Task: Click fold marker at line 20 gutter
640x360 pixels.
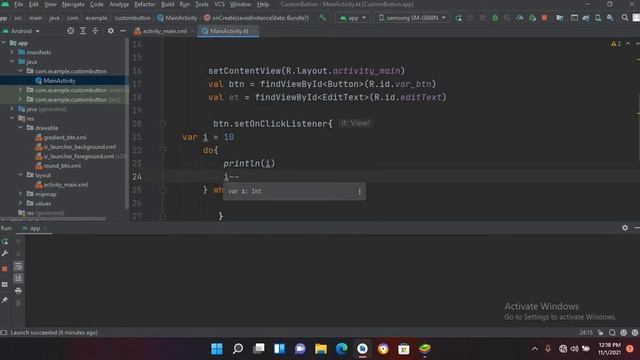Action: point(163,123)
